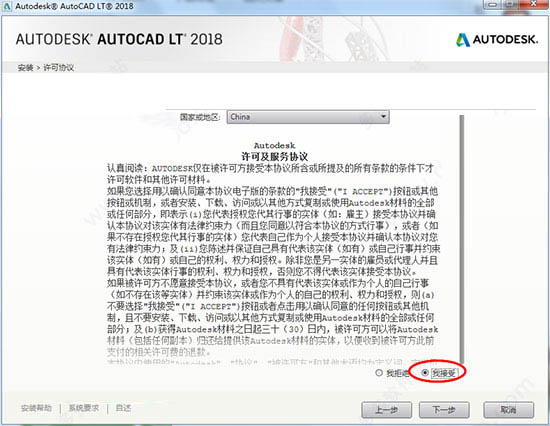550x426 pixels.
Task: Click the AutoCAD icon in the title bar
Action: tap(6, 6)
